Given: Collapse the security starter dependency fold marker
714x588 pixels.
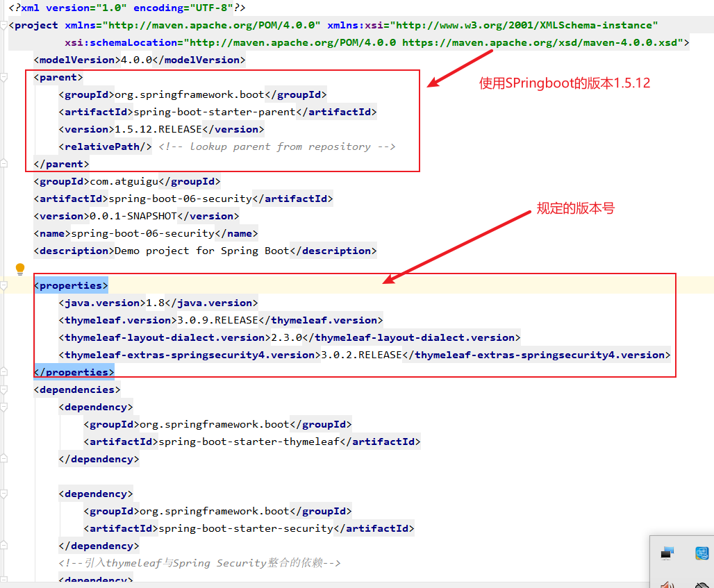Looking at the screenshot, I should 3,494.
